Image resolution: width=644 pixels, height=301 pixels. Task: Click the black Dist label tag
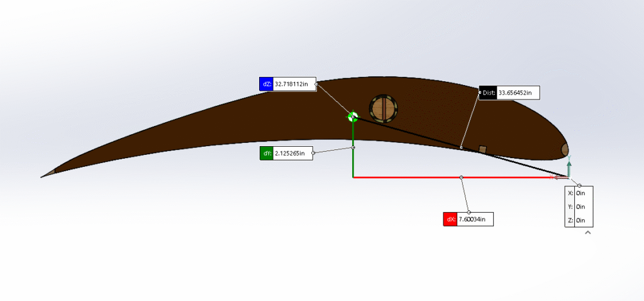coord(488,93)
